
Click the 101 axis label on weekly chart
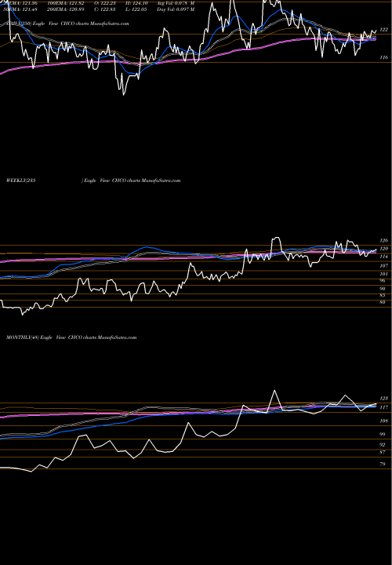tap(383, 274)
